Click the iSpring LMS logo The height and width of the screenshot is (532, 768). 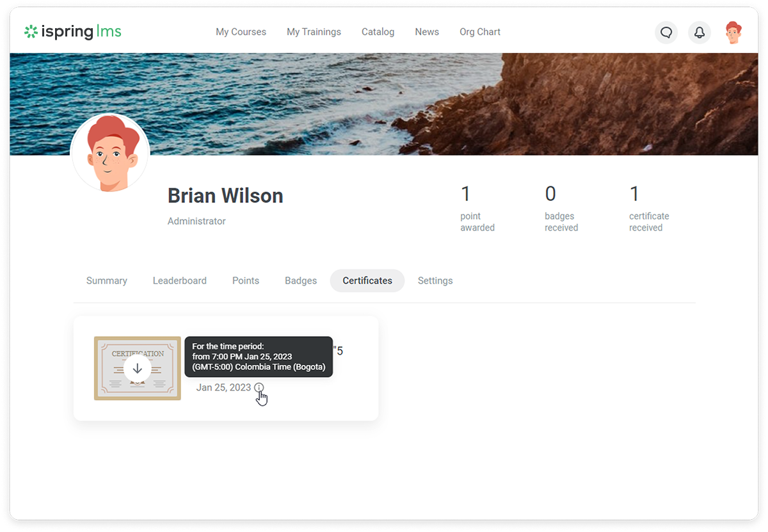[x=72, y=31]
